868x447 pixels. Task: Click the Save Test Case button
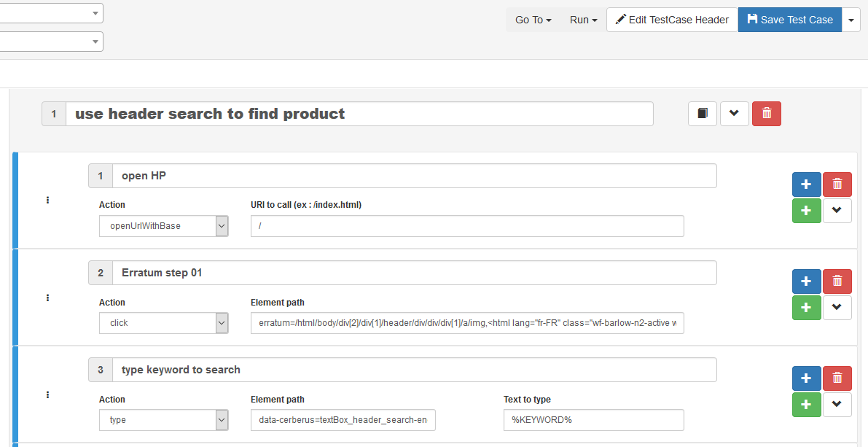point(790,20)
